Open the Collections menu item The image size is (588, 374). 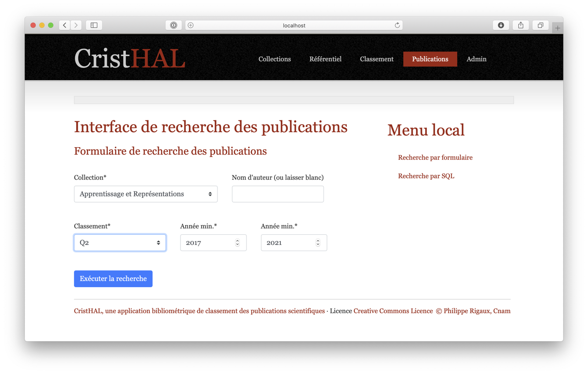coord(275,59)
